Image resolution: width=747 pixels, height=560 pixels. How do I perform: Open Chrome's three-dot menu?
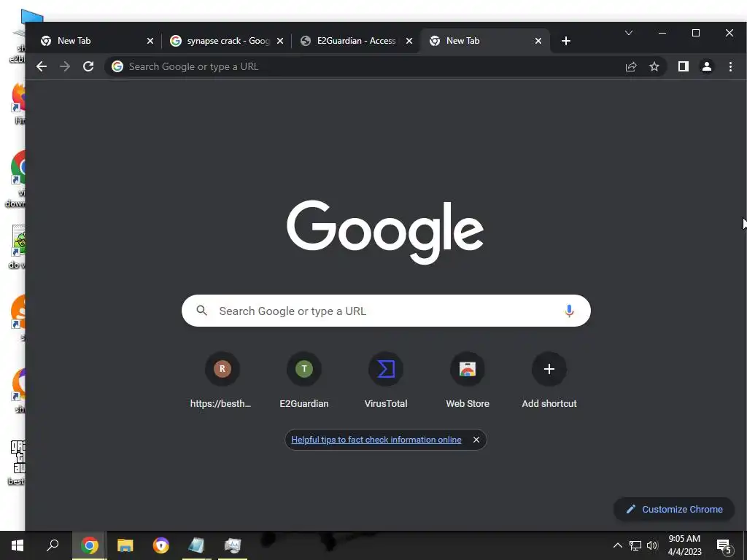[730, 66]
